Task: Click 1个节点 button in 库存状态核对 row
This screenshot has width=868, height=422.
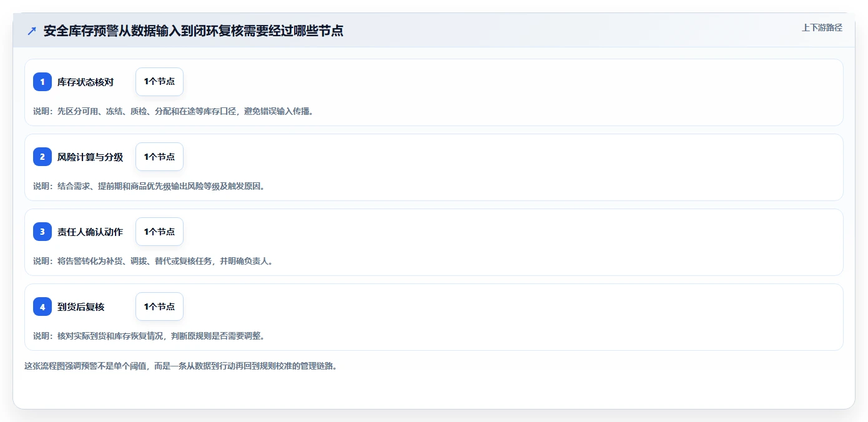Action: coord(159,82)
